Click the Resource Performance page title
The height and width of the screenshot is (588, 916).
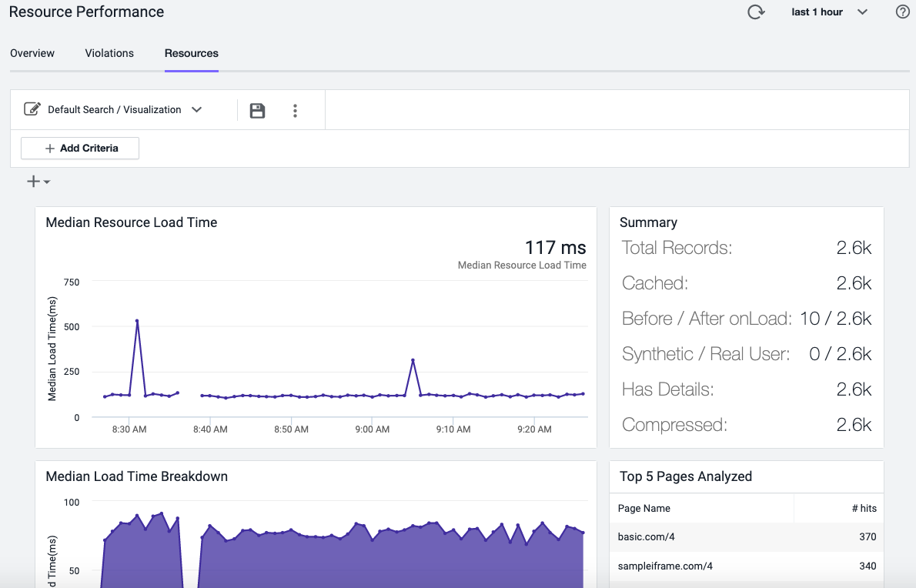point(86,12)
